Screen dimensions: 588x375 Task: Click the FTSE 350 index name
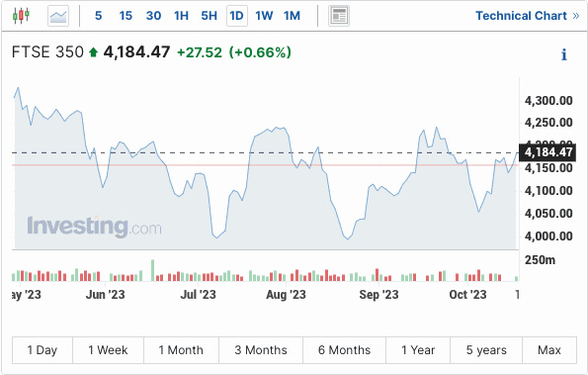click(x=47, y=52)
